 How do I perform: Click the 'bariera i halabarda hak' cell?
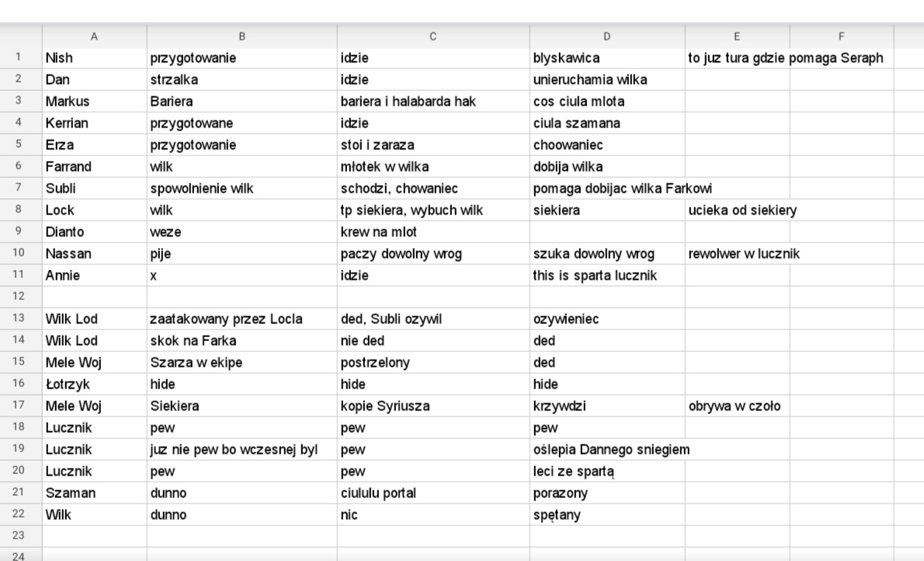click(x=433, y=102)
